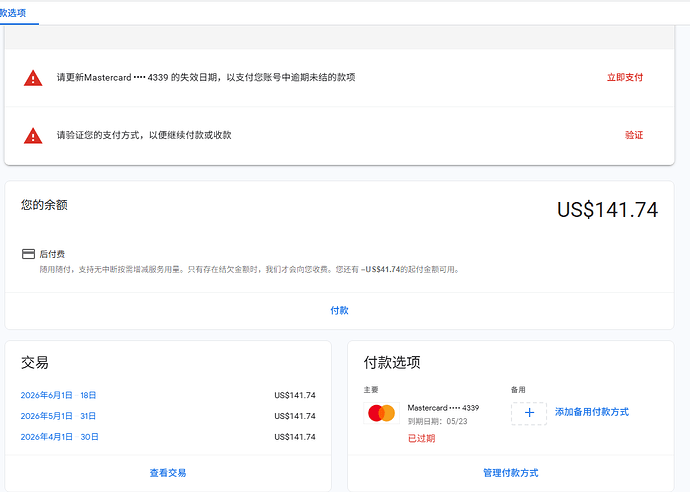Click the red 验证 link
This screenshot has height=492, width=690.
[634, 135]
